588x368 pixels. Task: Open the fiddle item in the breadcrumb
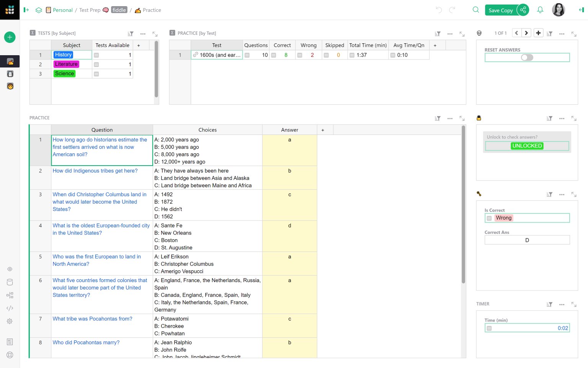click(119, 10)
